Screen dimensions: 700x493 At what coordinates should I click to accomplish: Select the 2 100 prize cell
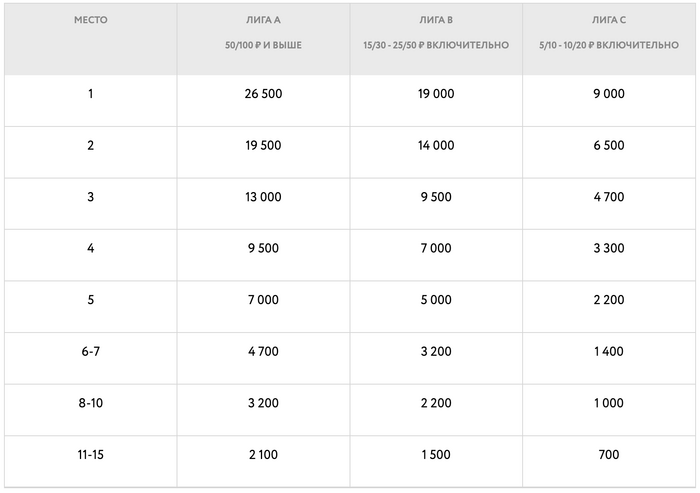(x=264, y=456)
